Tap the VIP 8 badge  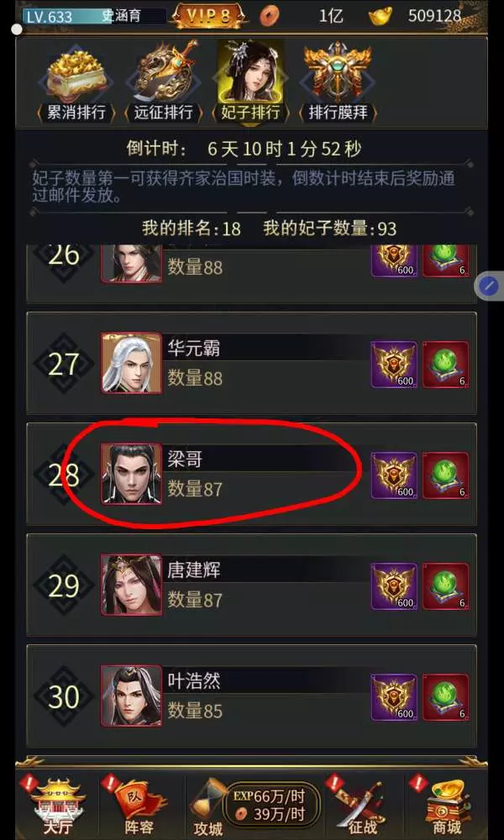(x=209, y=15)
